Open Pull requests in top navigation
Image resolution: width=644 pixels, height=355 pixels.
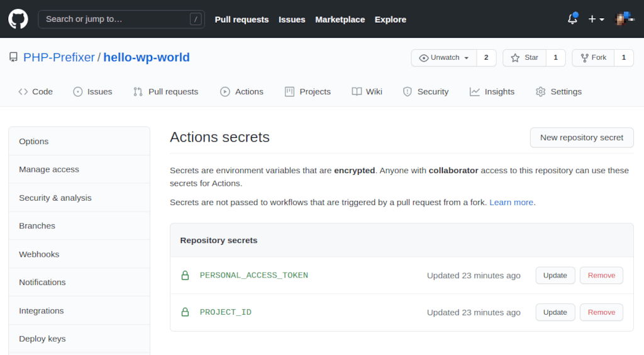pos(241,20)
